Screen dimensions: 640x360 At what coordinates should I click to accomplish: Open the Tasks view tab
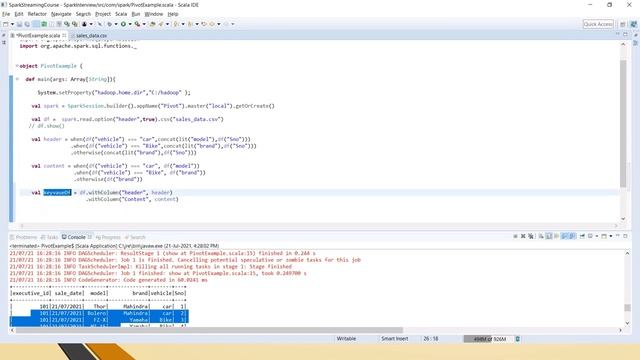pos(50,237)
